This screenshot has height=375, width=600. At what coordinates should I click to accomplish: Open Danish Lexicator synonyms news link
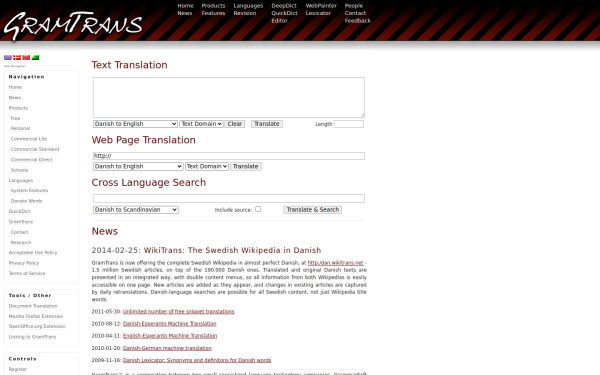pyautogui.click(x=197, y=360)
